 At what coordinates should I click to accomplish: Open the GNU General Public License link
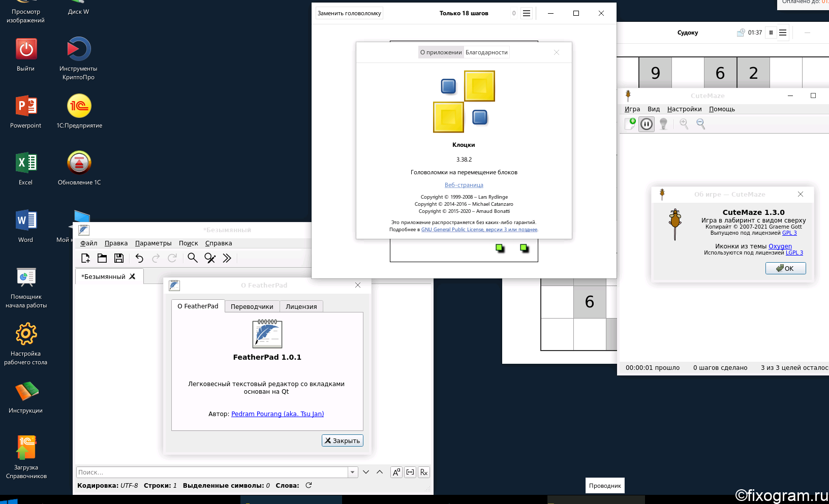coord(479,230)
